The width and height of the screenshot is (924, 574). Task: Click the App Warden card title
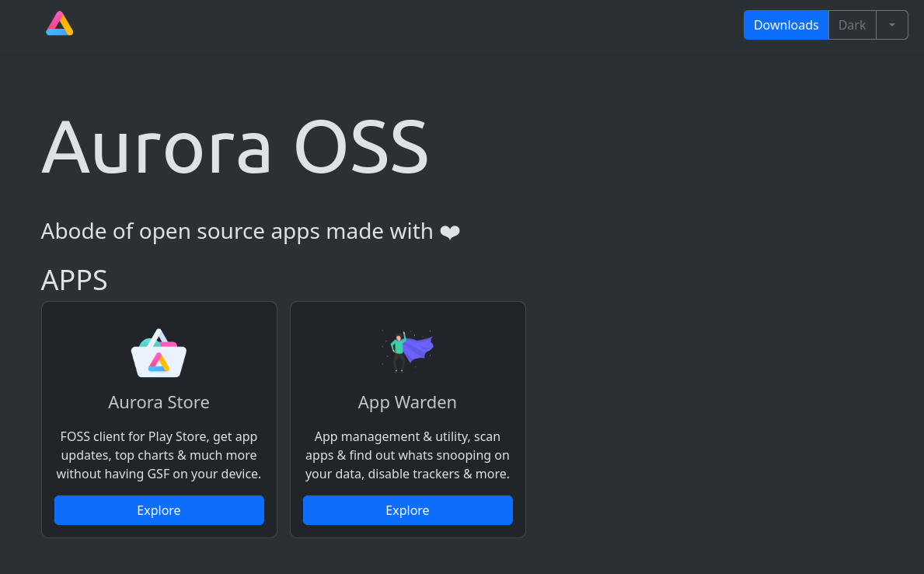coord(407,402)
